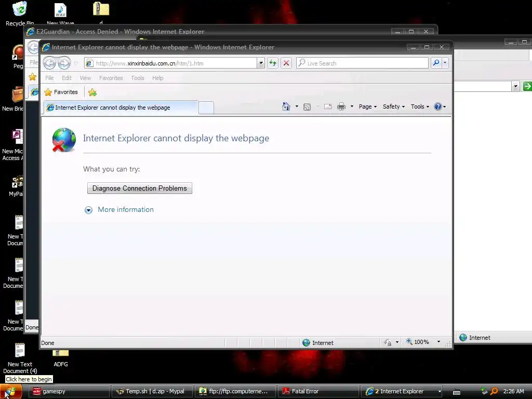Open address dropdown in right background window

point(515,86)
